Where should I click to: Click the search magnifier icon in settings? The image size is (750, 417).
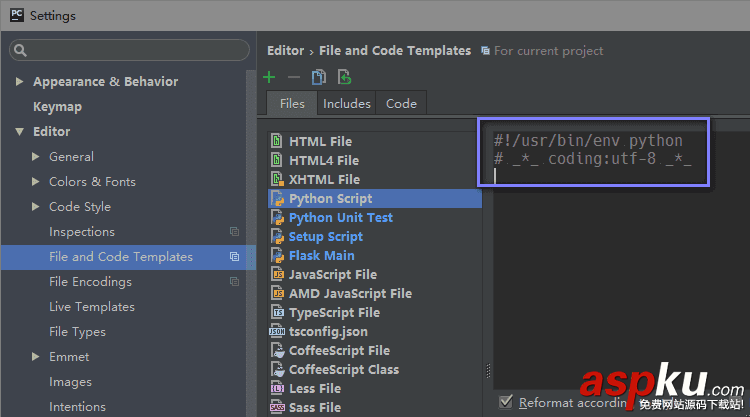(x=20, y=50)
